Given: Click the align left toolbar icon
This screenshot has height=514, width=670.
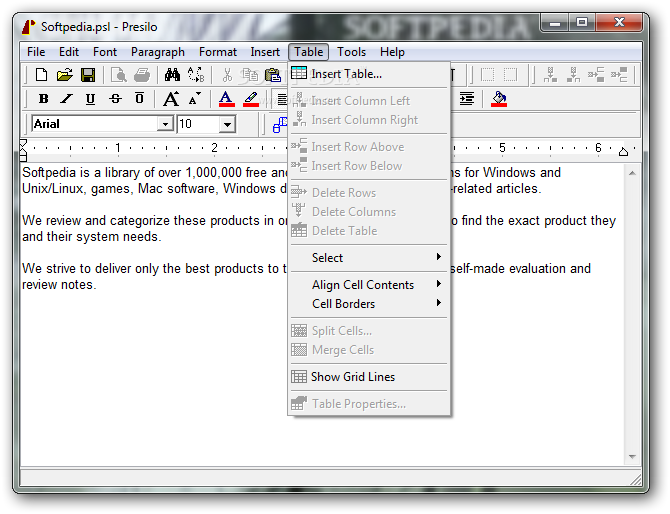Looking at the screenshot, I should click(281, 99).
